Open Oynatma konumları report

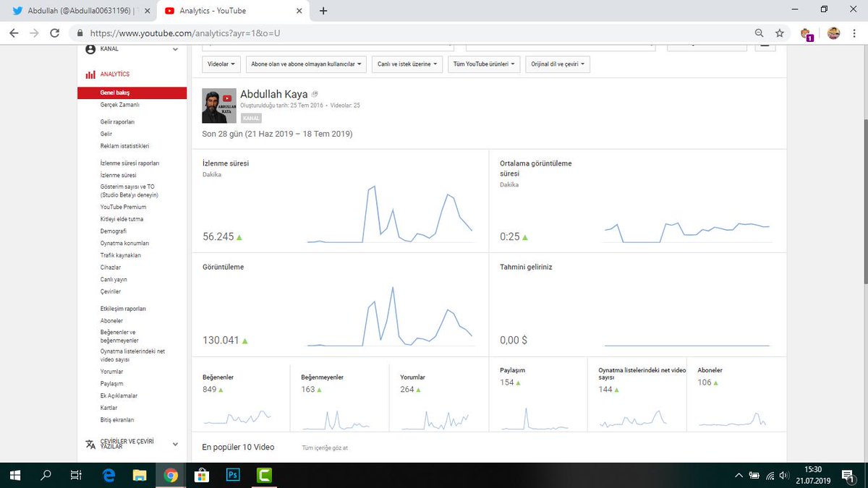124,244
